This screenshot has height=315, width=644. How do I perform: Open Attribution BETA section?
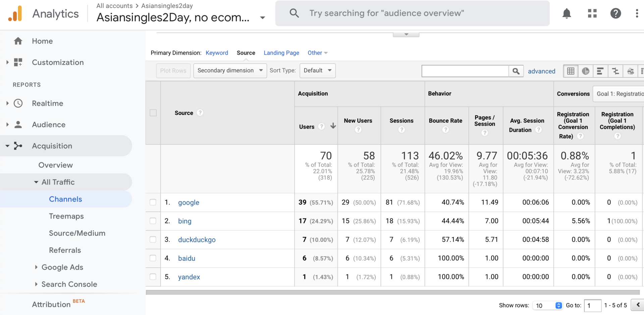58,304
